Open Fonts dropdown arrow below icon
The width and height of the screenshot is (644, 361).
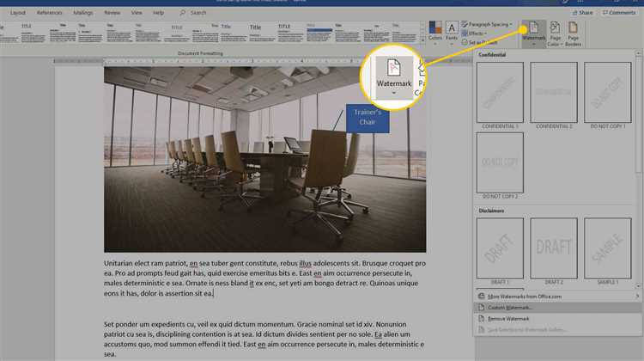pos(452,43)
